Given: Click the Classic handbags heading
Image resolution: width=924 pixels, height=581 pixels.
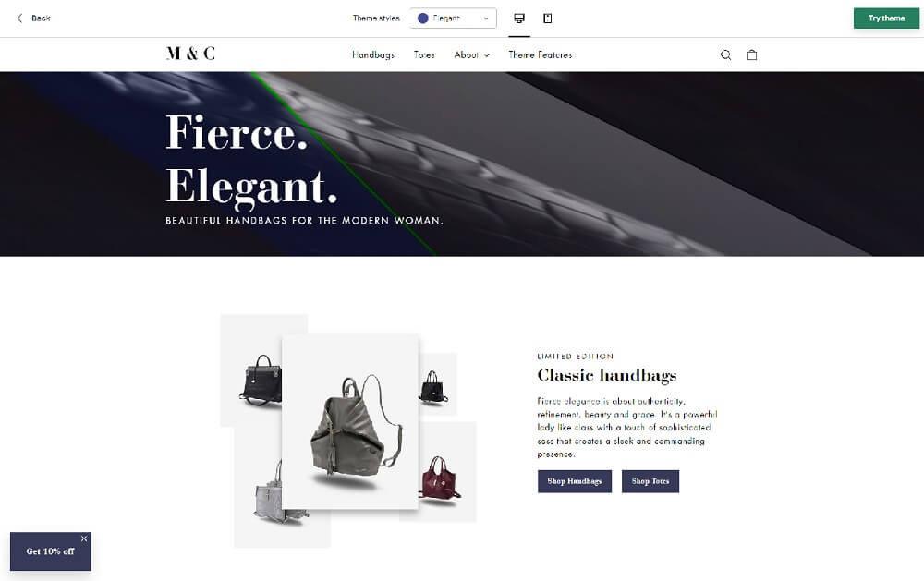Looking at the screenshot, I should pos(606,375).
